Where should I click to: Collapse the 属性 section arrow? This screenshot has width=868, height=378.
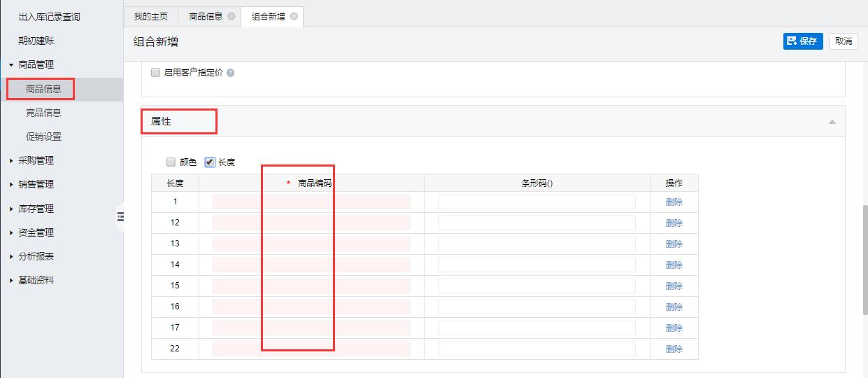pos(832,122)
